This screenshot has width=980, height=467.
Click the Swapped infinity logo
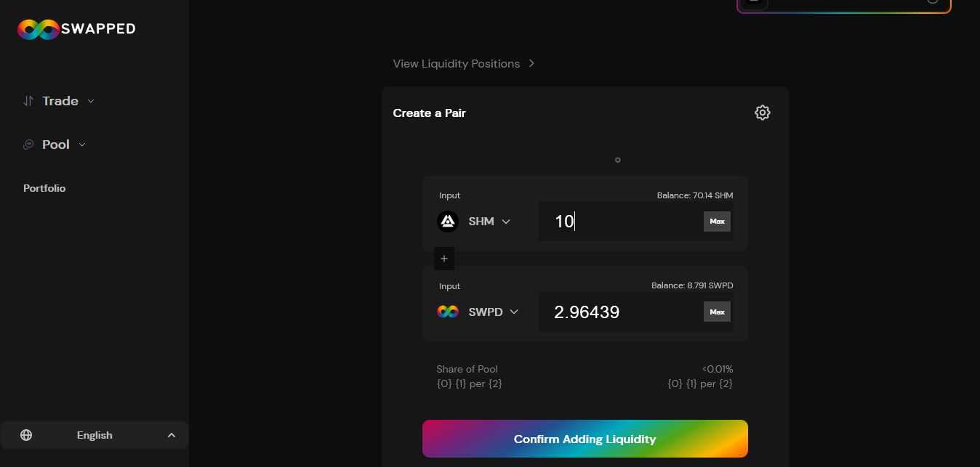pyautogui.click(x=38, y=29)
